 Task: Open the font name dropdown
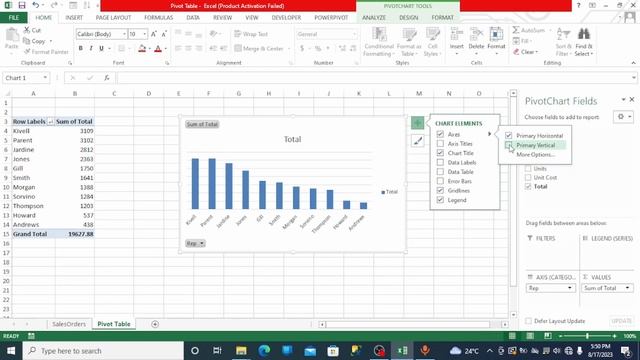tap(124, 34)
